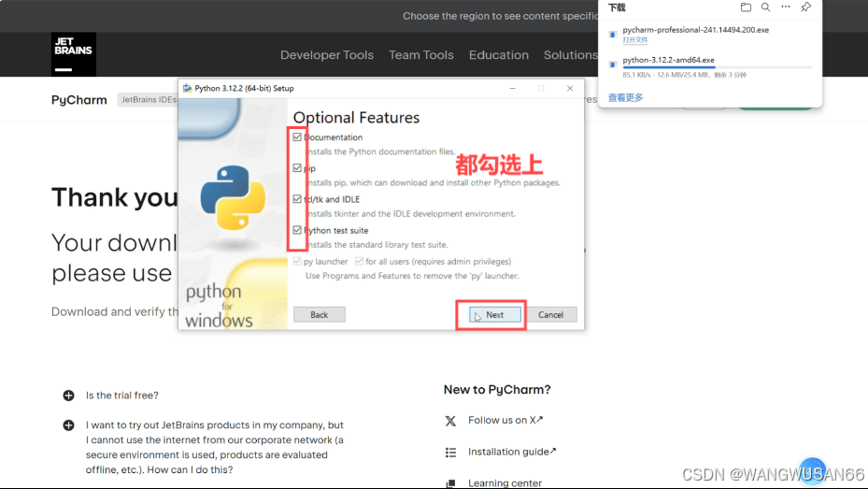Click the 打开文件 open file link
This screenshot has height=489, width=868.
pyautogui.click(x=635, y=40)
